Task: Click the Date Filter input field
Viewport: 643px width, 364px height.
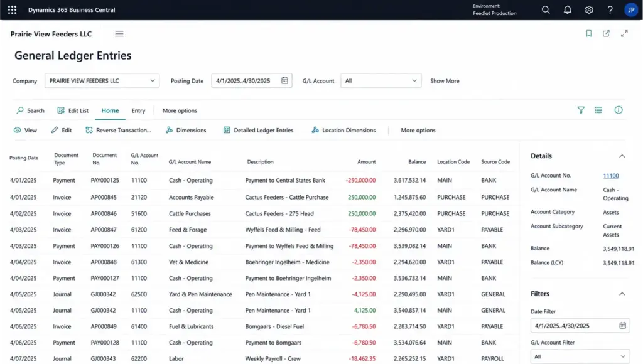Action: click(580, 326)
